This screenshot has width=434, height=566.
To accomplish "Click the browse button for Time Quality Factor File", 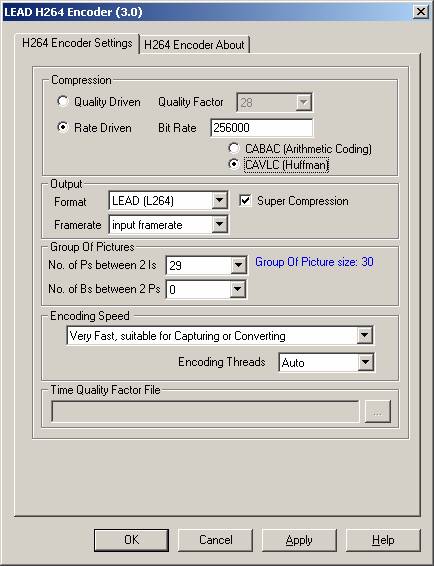I will point(377,411).
